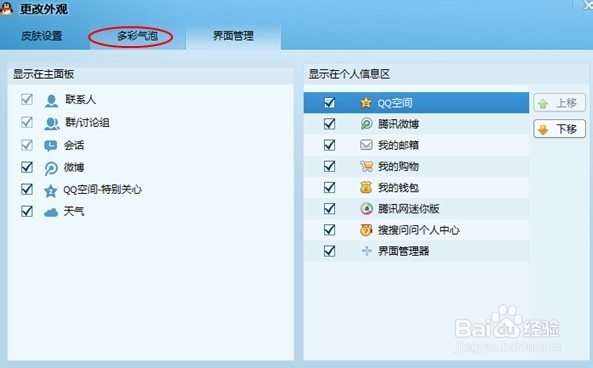This screenshot has height=368, width=593.
Task: Uncheck the 界面管理器 checkbox
Action: point(329,251)
